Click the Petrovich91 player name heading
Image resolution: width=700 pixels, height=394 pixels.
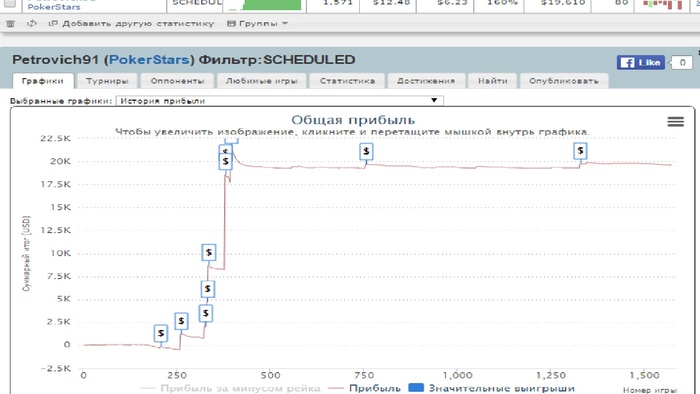(55, 60)
